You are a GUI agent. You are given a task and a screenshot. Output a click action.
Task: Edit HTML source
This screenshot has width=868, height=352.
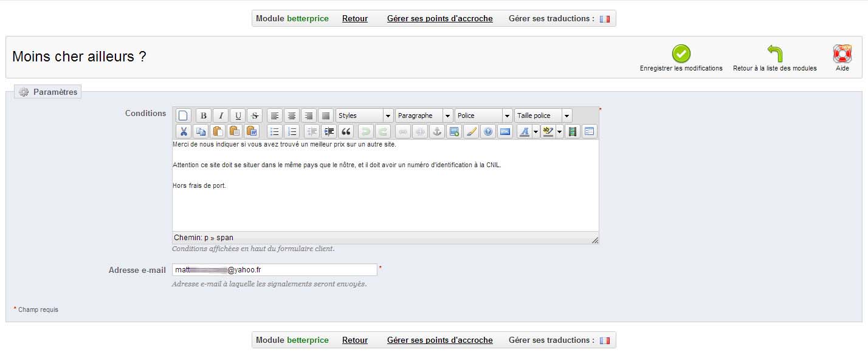(x=505, y=131)
